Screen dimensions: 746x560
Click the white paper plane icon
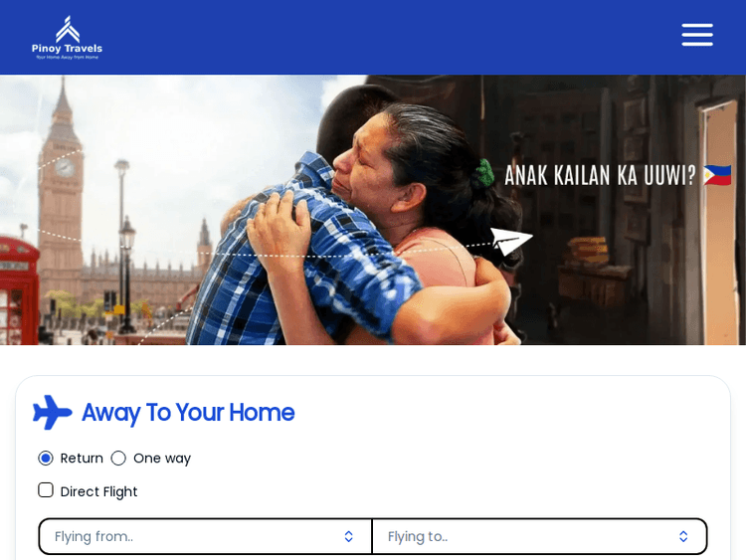coord(511,242)
